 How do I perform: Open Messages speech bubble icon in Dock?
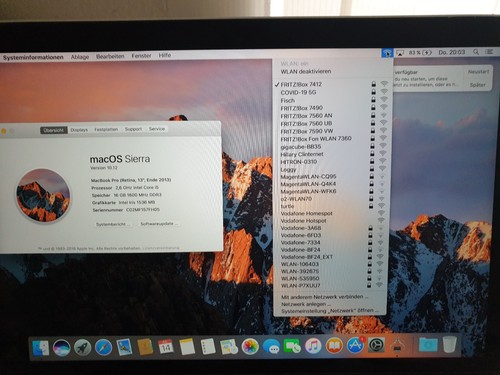tap(271, 346)
